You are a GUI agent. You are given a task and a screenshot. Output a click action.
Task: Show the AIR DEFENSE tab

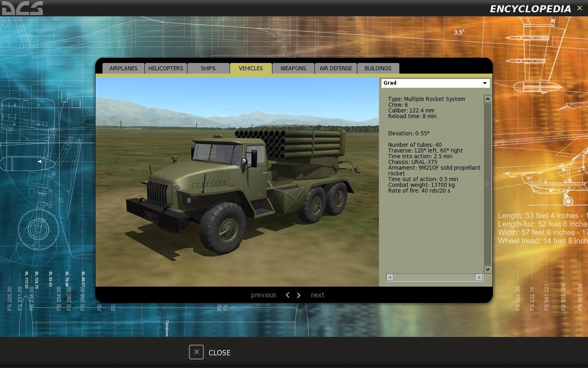click(x=336, y=68)
